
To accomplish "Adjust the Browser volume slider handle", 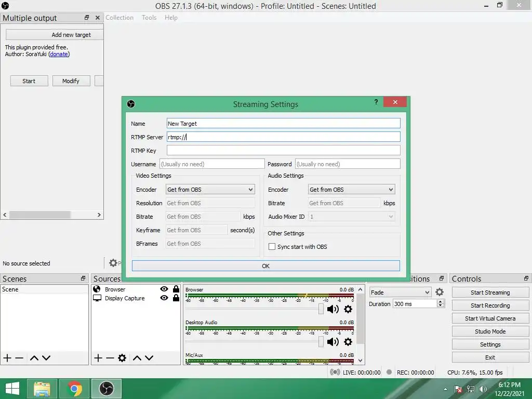I will [x=321, y=309].
